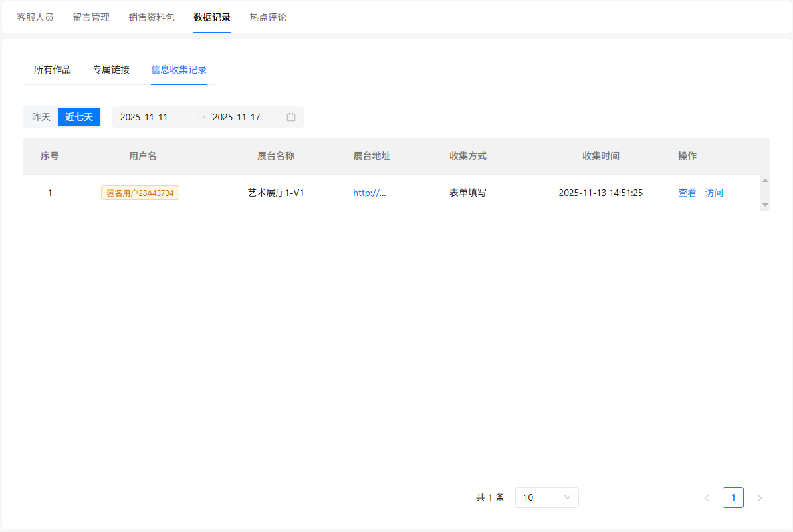
Task: Click the previous page arrow
Action: click(706, 497)
